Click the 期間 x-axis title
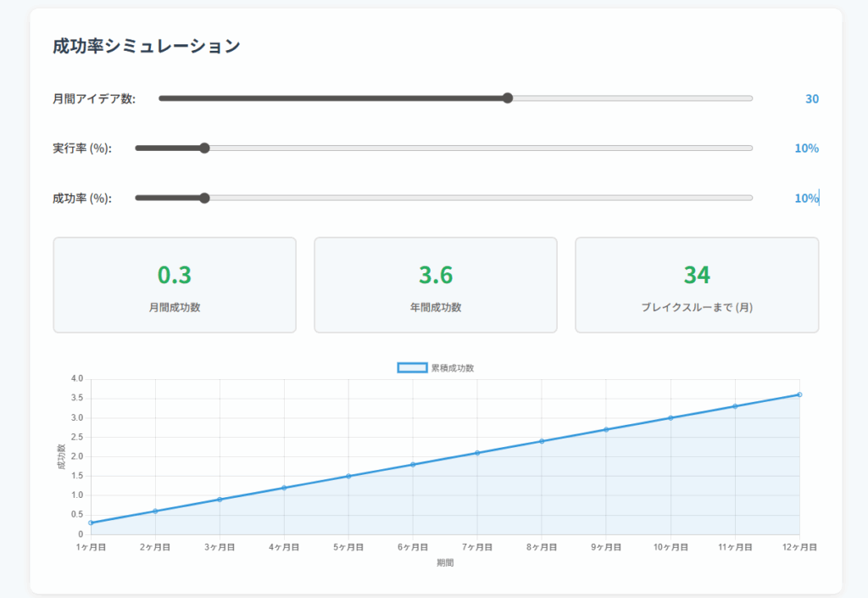The height and width of the screenshot is (598, 868). [x=445, y=562]
